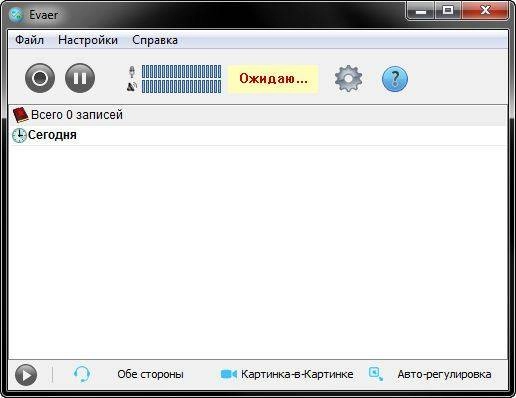Select the Обе стороны audio option
516x398 pixels.
point(150,374)
